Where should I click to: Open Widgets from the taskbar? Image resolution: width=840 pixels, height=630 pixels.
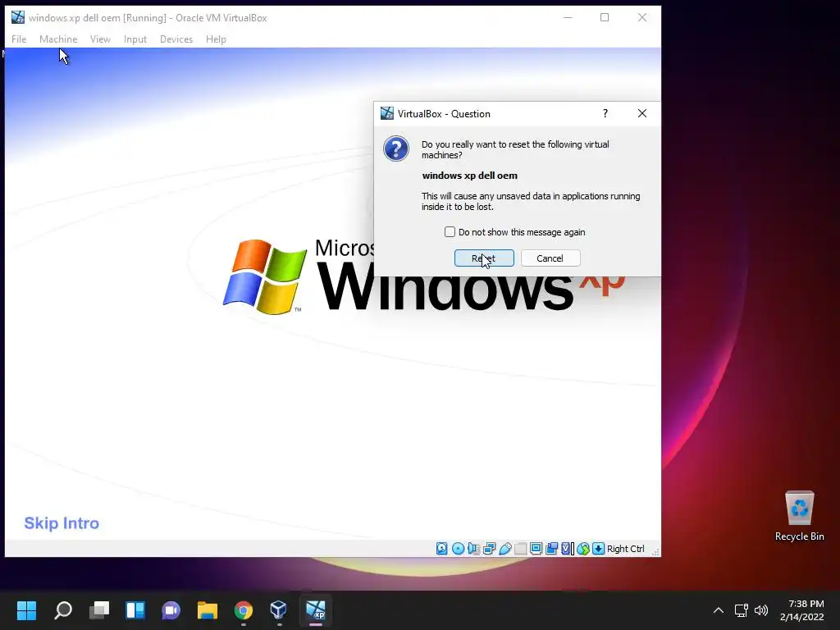pyautogui.click(x=135, y=610)
